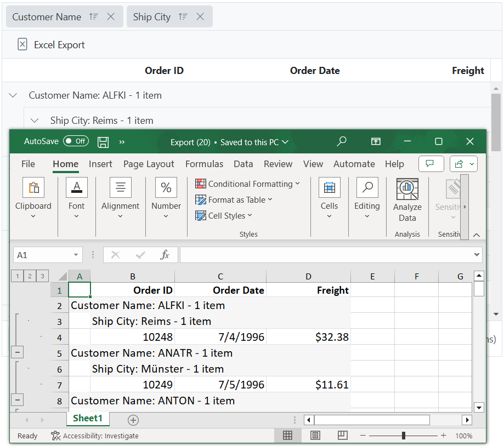Image resolution: width=504 pixels, height=446 pixels.
Task: Switch to the View tab
Action: click(x=313, y=164)
